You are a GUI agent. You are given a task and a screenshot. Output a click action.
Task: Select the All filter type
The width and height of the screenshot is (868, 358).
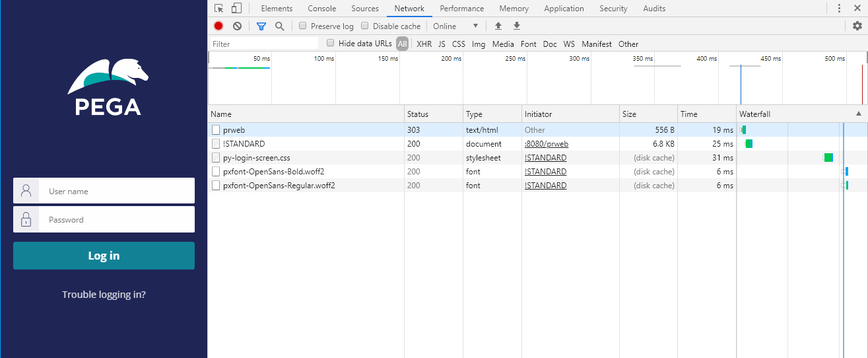[403, 44]
